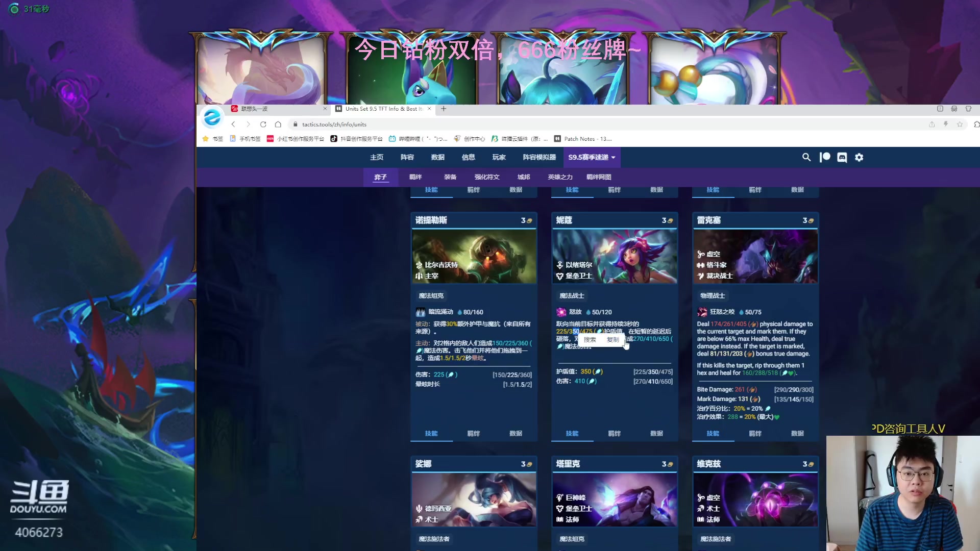
Task: Close the Units Set 9.5 TFT browser tab
Action: pyautogui.click(x=429, y=109)
